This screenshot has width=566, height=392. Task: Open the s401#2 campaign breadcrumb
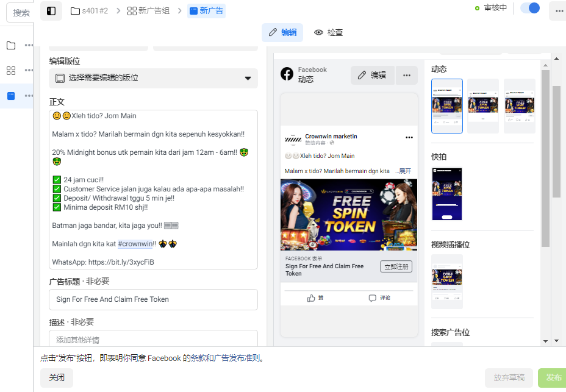90,11
